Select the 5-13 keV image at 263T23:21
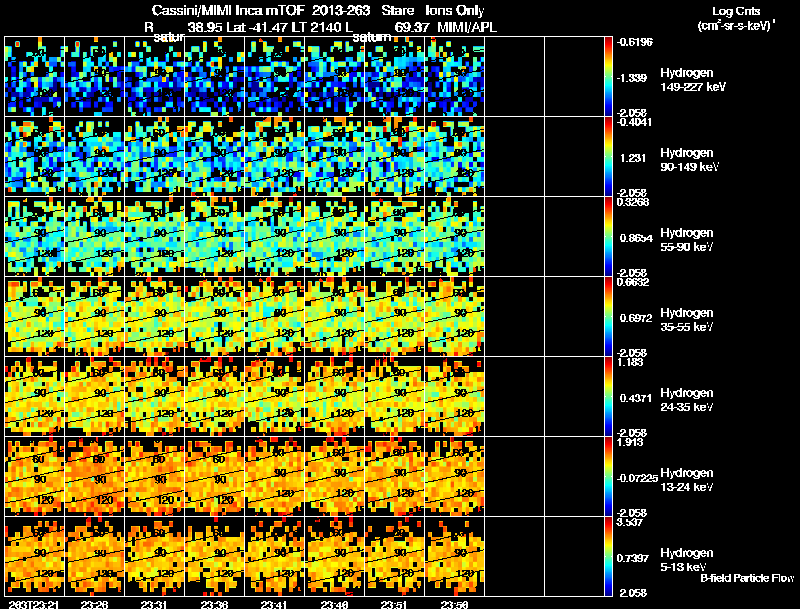This screenshot has width=800, height=609. point(35,557)
